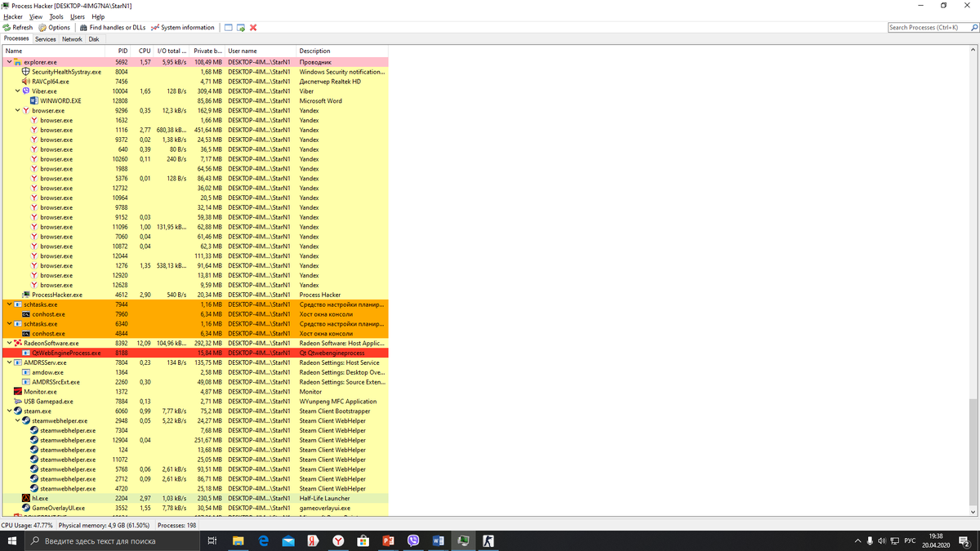Select steamwebhelper.exe with PID 12904

point(194,440)
